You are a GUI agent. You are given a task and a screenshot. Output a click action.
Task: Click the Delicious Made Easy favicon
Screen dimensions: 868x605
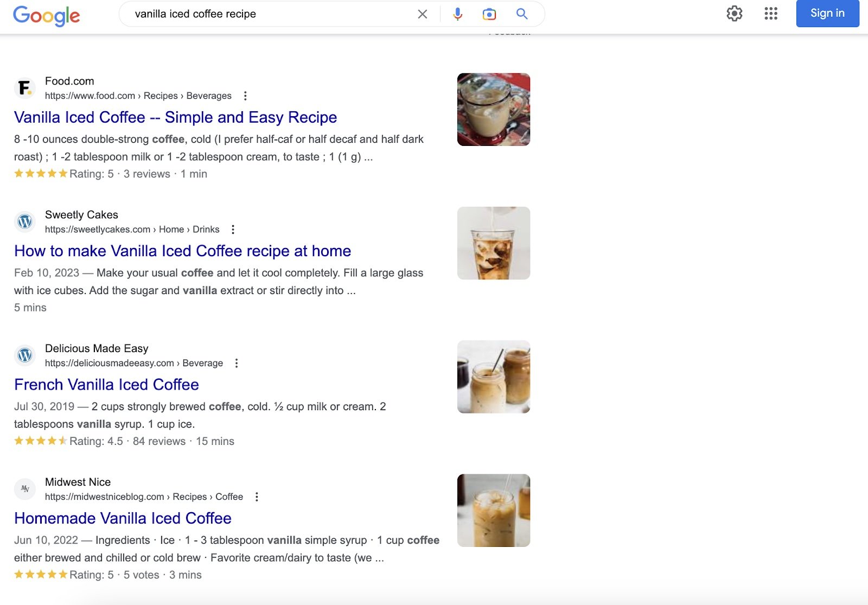click(24, 355)
